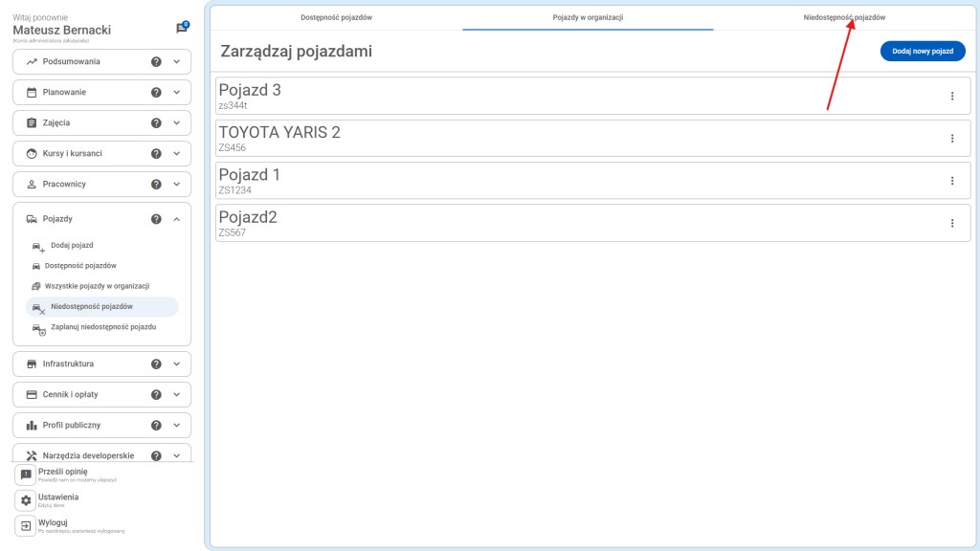
Task: Click help icon next to Podsumowania
Action: coord(156,62)
